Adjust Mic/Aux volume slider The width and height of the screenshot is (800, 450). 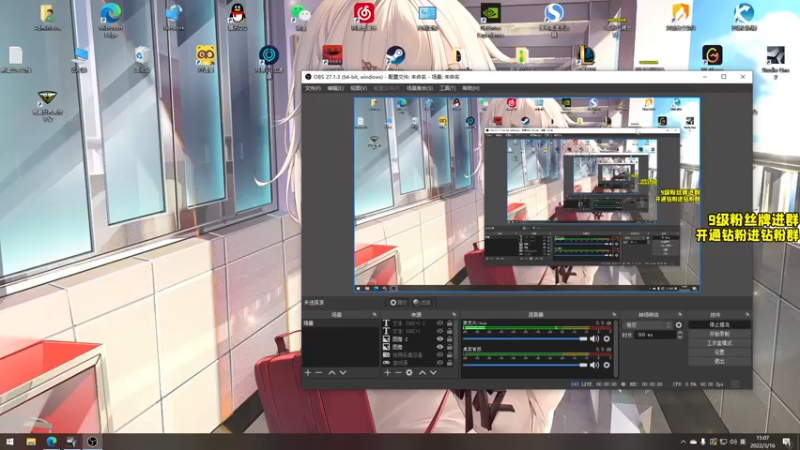[525, 339]
